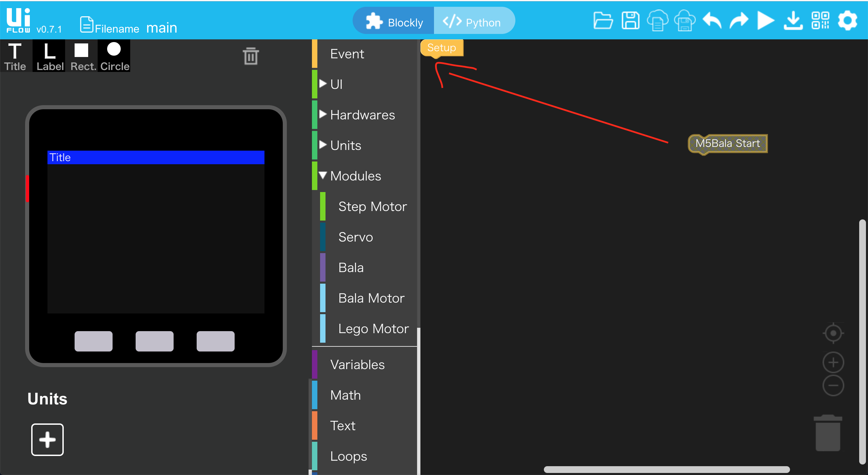Screen dimensions: 868x475
Task: Click the Open file folder icon
Action: (x=603, y=21)
